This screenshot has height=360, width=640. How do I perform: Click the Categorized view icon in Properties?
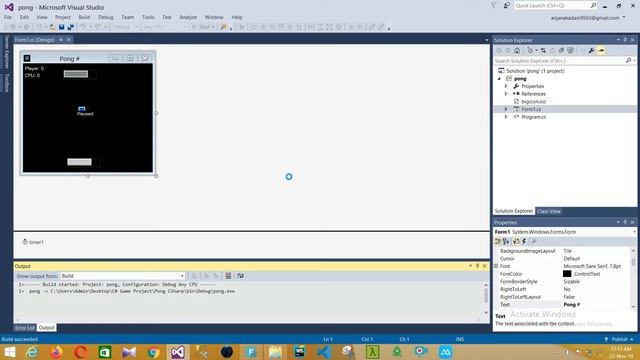pyautogui.click(x=498, y=242)
